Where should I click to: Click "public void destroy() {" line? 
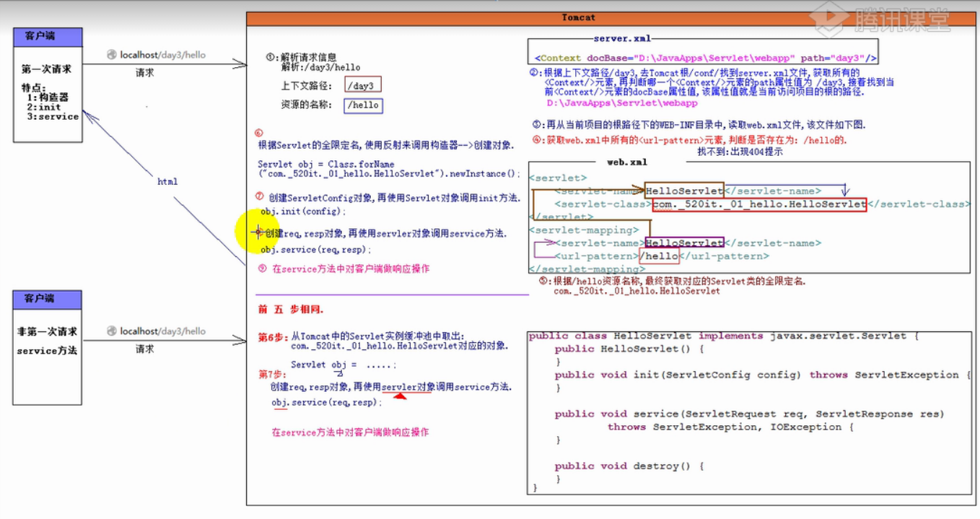pos(629,466)
